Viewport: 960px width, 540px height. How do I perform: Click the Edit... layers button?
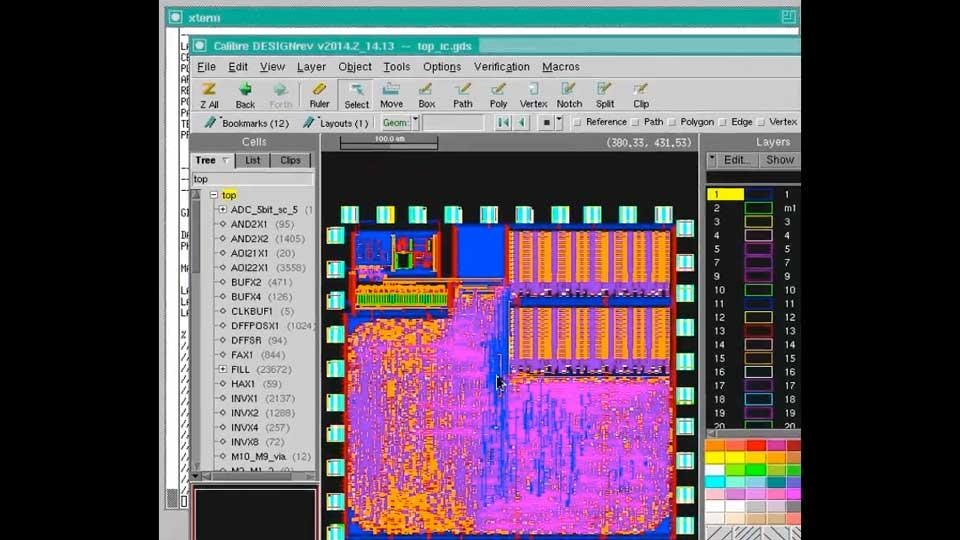737,160
